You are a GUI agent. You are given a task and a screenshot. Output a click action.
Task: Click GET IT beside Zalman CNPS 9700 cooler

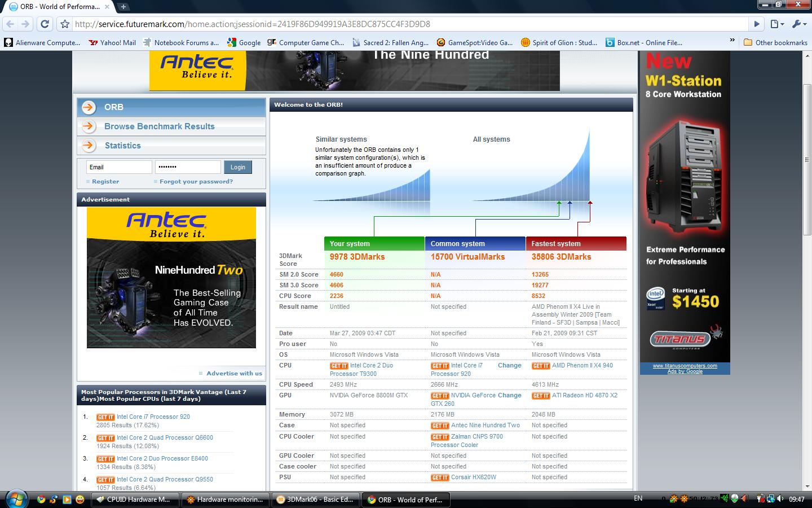440,437
